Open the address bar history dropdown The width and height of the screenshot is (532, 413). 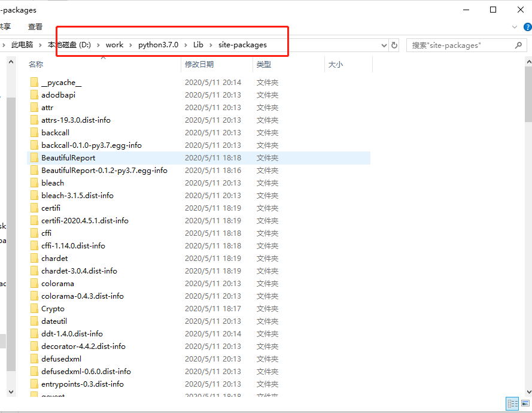(384, 45)
